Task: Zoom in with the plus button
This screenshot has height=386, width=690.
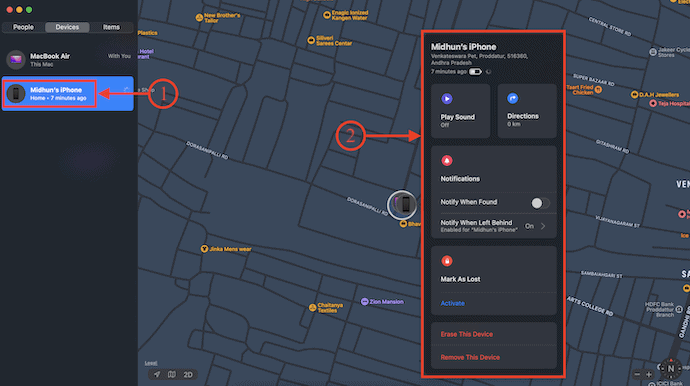Action: click(x=649, y=374)
